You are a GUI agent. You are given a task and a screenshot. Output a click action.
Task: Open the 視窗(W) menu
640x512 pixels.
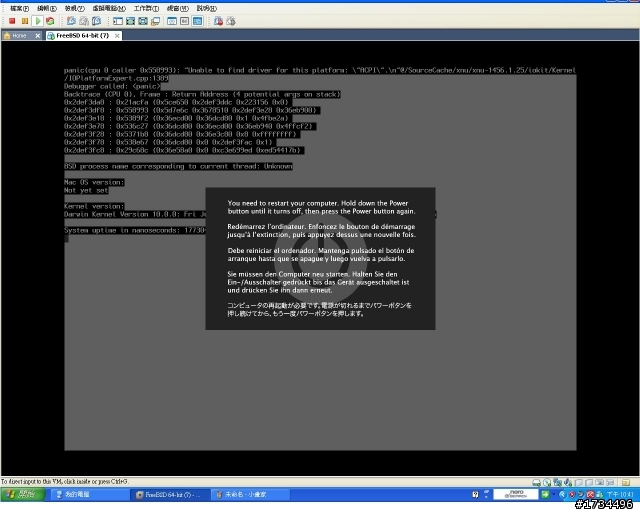tap(178, 8)
